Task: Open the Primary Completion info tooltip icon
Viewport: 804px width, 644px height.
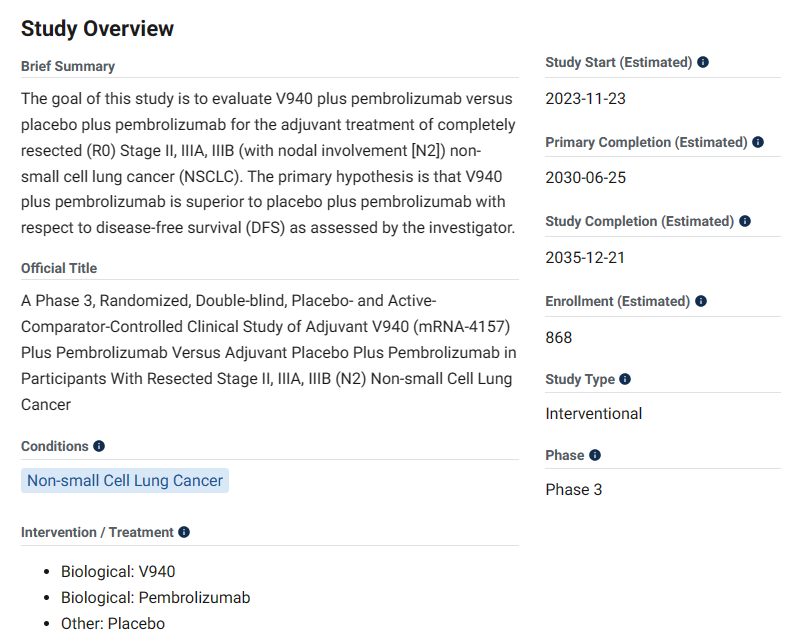Action: click(758, 142)
